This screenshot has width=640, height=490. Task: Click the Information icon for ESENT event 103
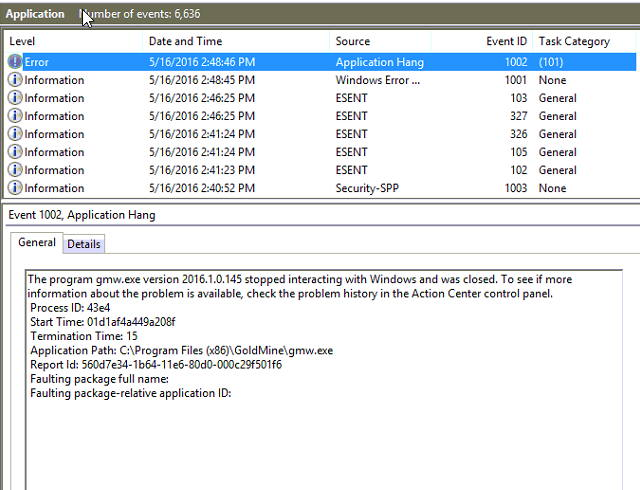pos(15,98)
